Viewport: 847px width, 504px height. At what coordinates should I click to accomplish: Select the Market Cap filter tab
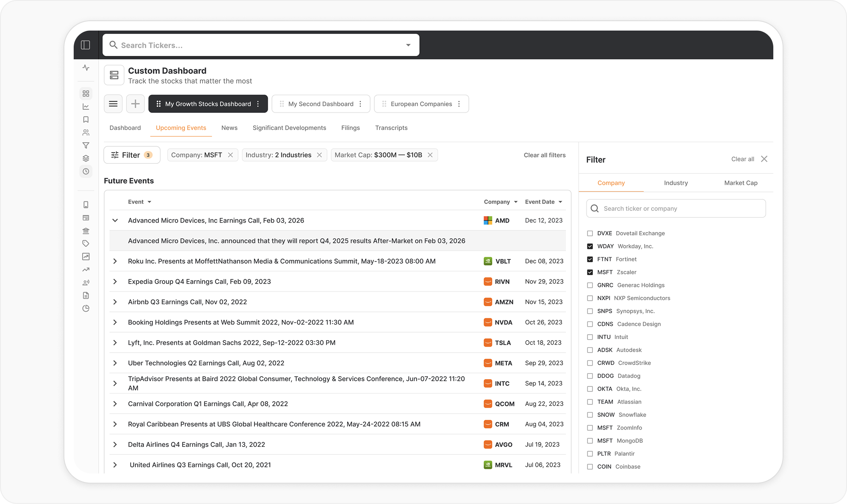741,183
